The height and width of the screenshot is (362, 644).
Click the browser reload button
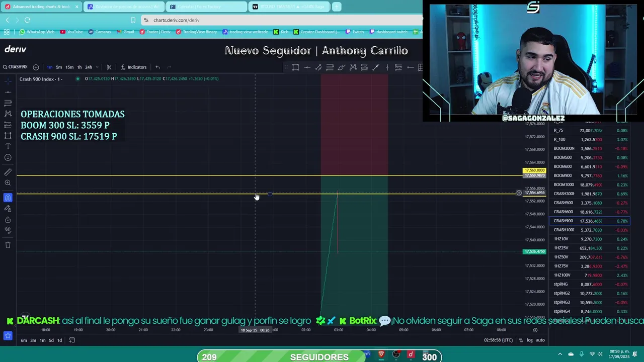[27, 20]
